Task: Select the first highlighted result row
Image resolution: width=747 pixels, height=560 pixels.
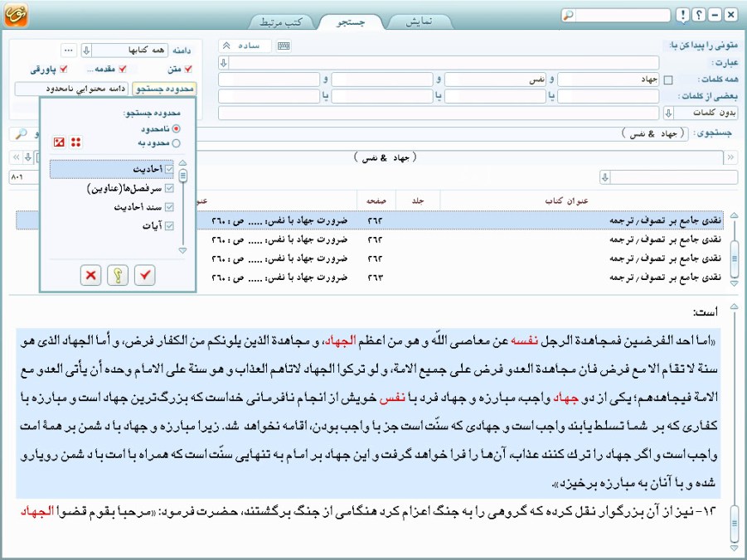Action: point(370,220)
